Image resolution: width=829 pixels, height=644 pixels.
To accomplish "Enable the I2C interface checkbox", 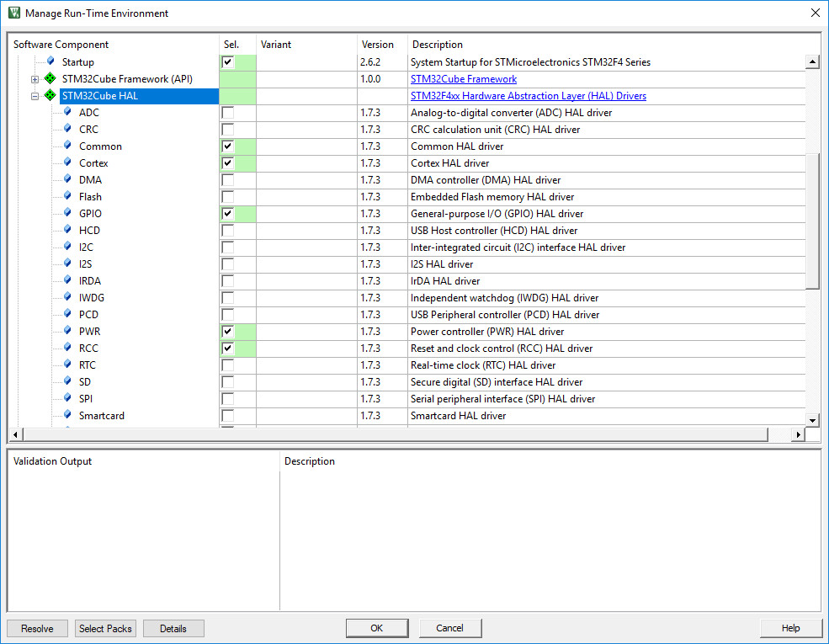I will (x=228, y=247).
